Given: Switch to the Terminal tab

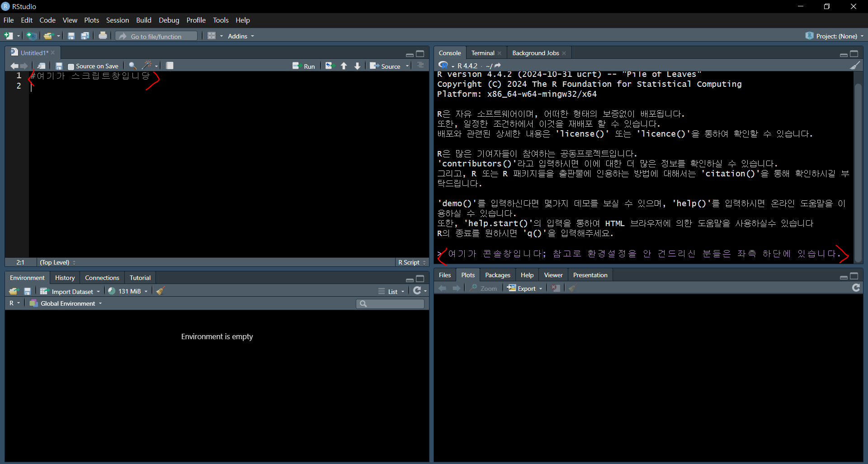Looking at the screenshot, I should click(x=483, y=53).
